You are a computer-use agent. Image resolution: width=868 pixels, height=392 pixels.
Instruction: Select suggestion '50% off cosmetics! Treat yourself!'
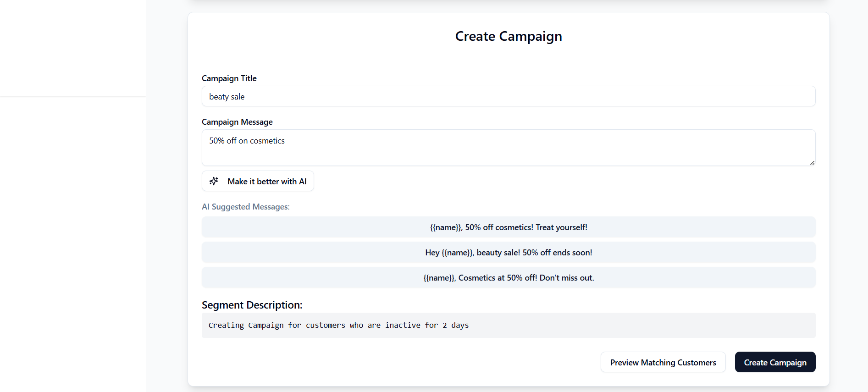(509, 227)
